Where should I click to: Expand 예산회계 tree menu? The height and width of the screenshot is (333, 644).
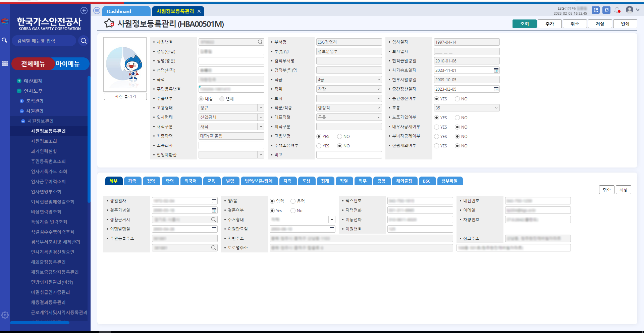(19, 81)
